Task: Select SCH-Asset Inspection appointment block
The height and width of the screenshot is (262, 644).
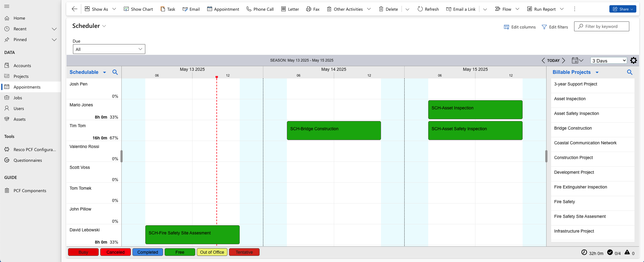Action: pos(475,110)
